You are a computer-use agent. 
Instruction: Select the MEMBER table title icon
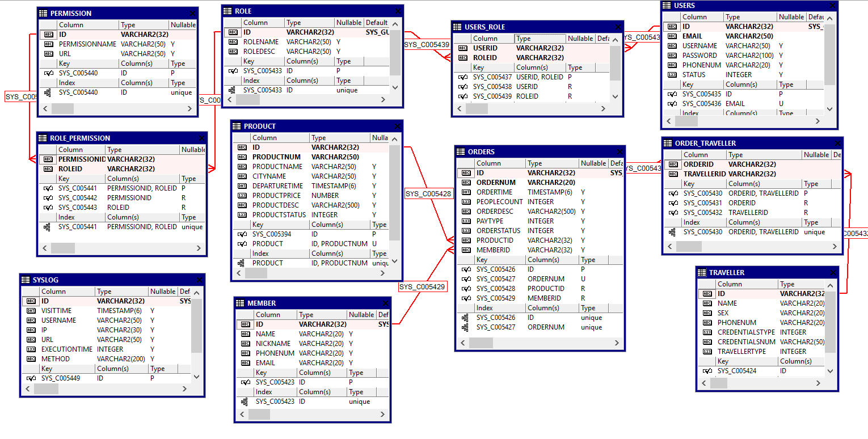(x=240, y=303)
